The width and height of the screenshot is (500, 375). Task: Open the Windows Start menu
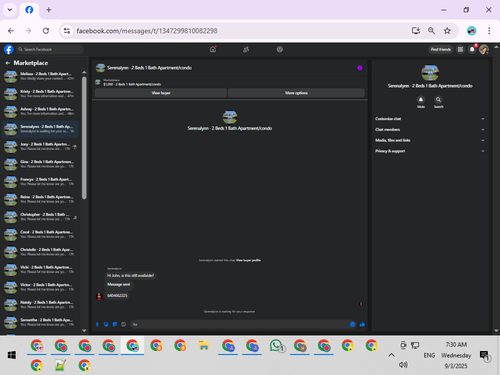pos(12,355)
